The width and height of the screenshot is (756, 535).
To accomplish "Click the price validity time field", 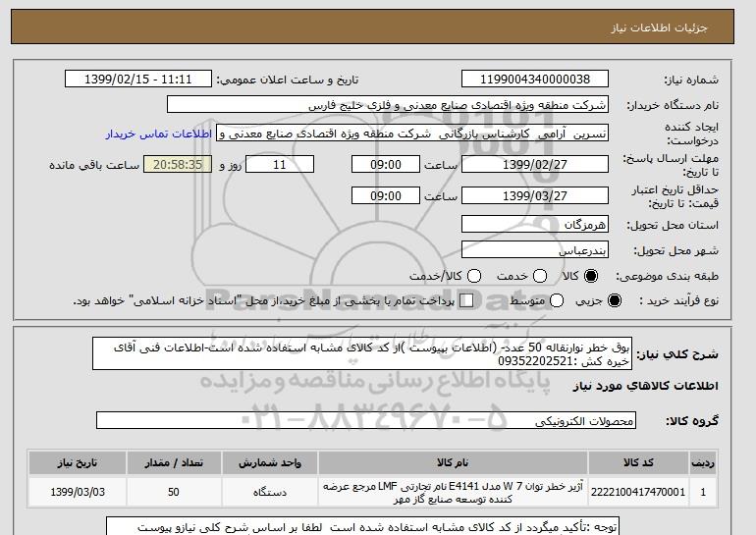I will 386,195.
